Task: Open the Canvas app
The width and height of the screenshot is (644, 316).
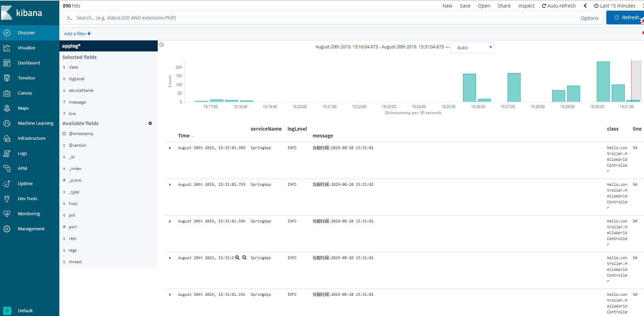Action: (x=25, y=93)
